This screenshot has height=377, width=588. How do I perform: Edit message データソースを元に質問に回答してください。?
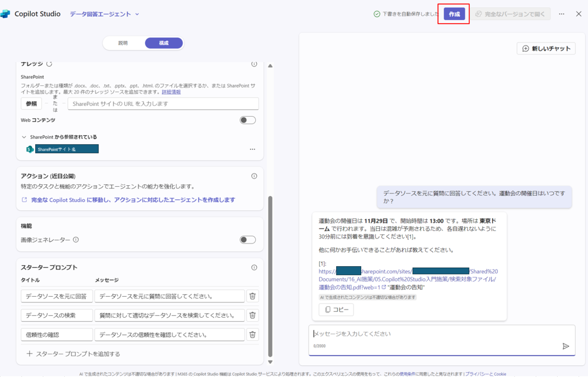point(170,296)
